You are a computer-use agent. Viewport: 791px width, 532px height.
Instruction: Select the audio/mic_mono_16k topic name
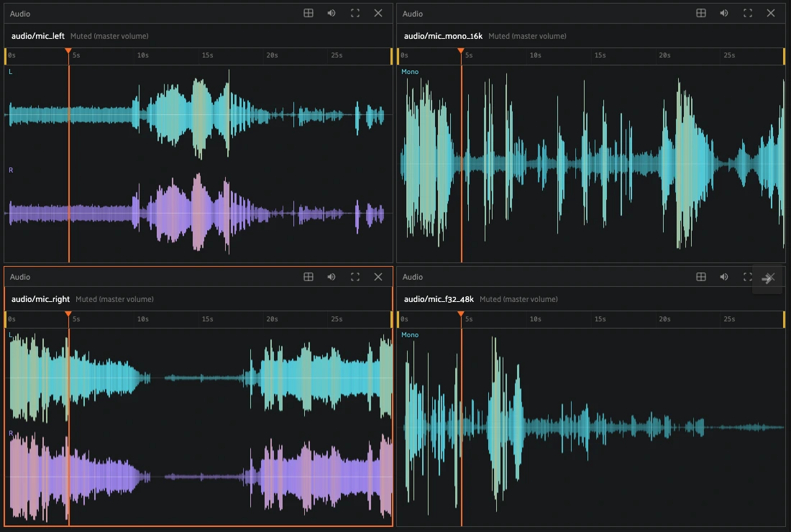coord(443,36)
